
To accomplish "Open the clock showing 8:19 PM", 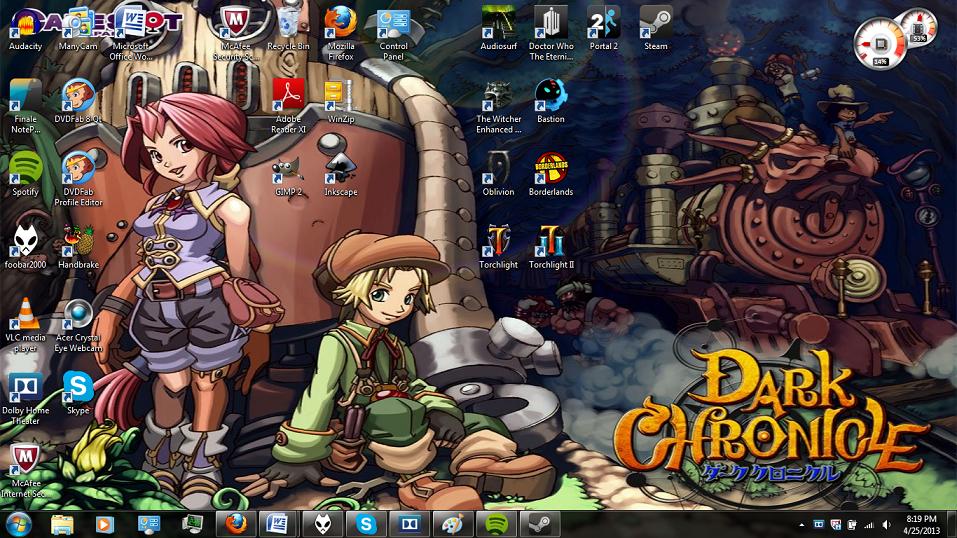I will point(921,525).
